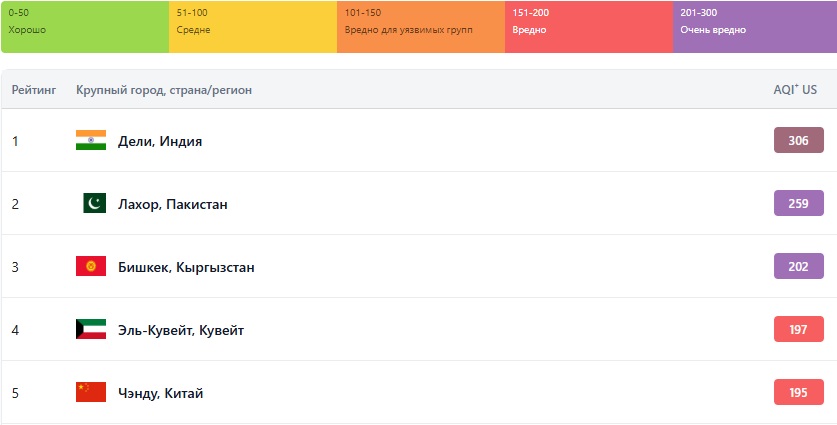Click the AQI badge showing 197
The height and width of the screenshot is (425, 837).
[798, 330]
